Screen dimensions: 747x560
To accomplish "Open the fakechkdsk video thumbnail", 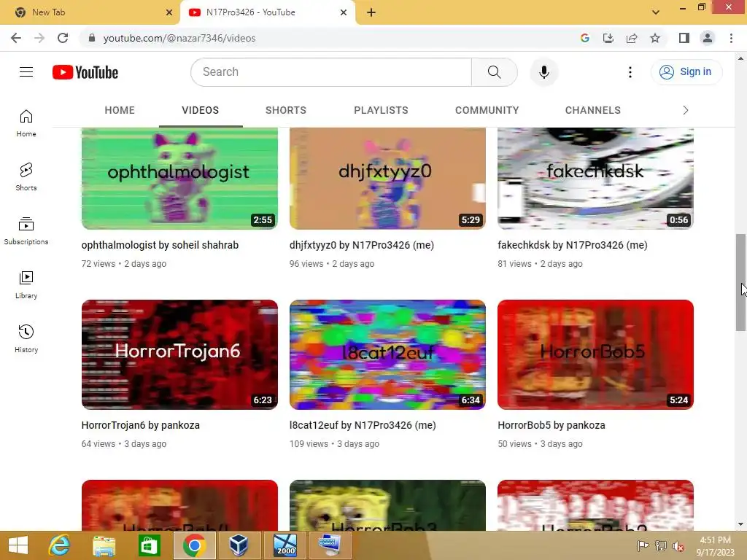I will 595,178.
